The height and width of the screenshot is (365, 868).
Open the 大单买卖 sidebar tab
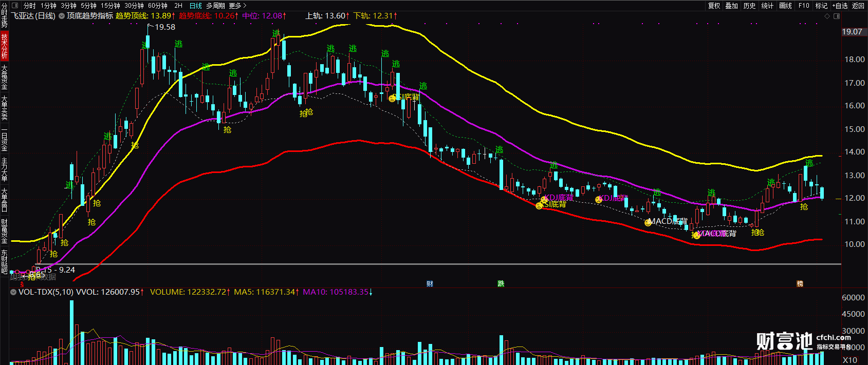(x=4, y=108)
